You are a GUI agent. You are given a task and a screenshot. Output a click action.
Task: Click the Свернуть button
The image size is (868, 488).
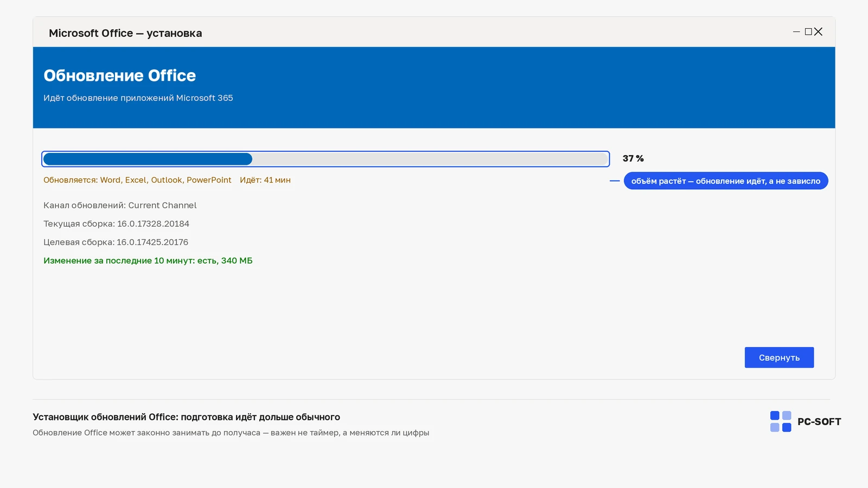(779, 357)
